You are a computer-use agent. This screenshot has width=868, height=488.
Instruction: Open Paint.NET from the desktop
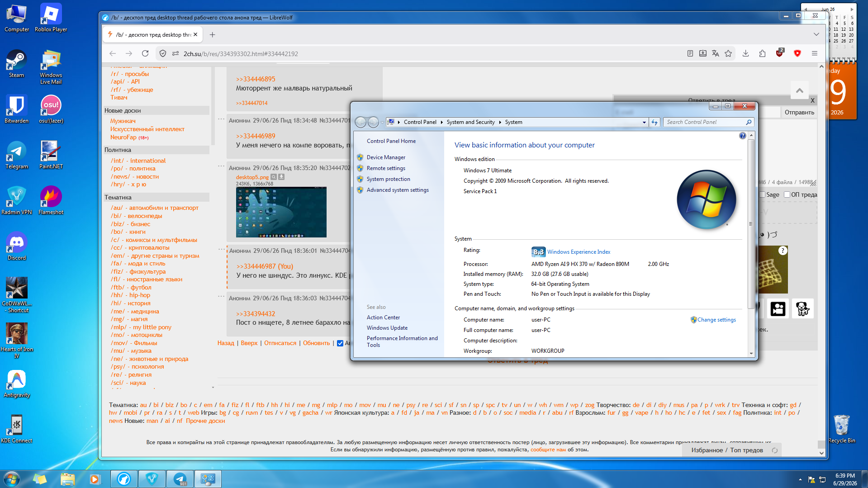coord(51,155)
